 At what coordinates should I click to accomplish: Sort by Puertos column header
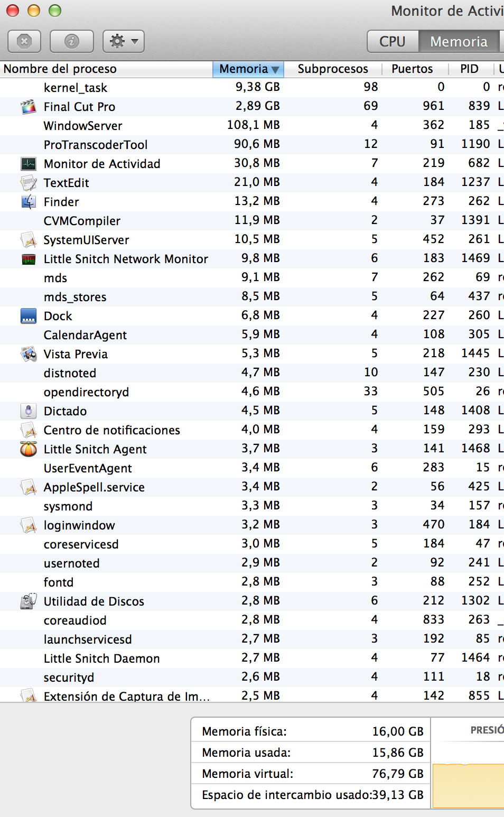[x=416, y=69]
